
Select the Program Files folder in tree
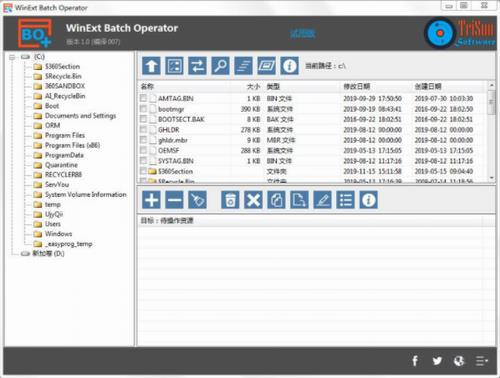[65, 135]
